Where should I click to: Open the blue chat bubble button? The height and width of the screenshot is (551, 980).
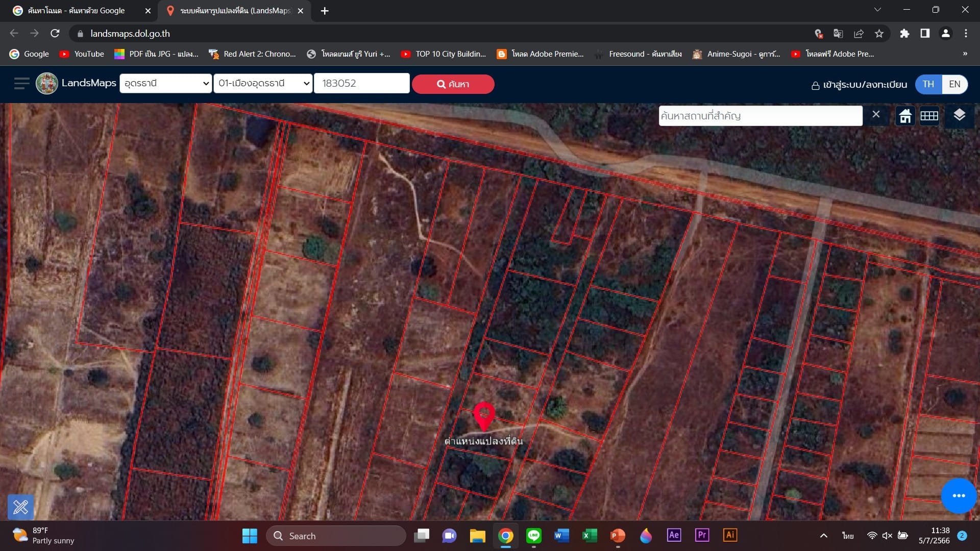pyautogui.click(x=959, y=496)
